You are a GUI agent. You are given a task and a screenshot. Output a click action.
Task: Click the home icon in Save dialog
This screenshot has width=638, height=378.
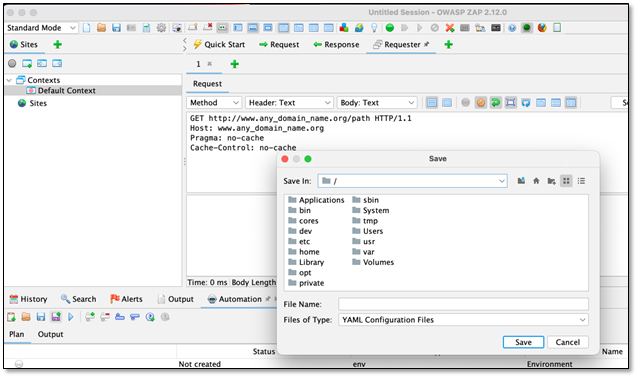[x=536, y=181]
